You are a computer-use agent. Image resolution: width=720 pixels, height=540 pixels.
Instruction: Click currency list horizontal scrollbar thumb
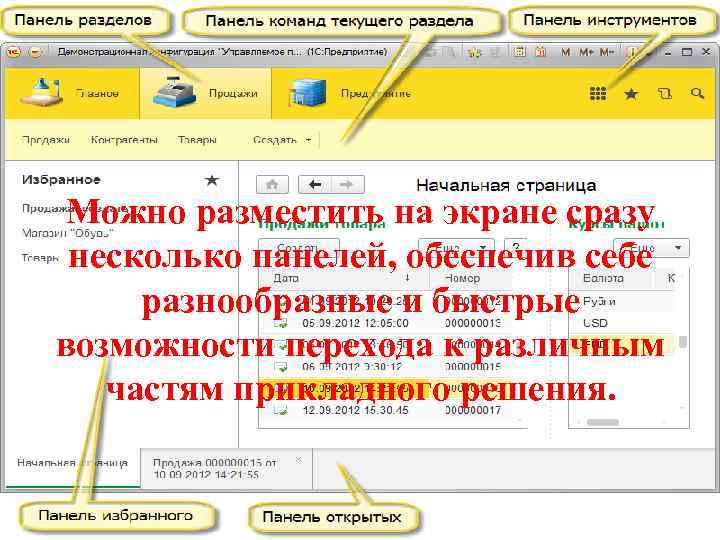click(603, 422)
